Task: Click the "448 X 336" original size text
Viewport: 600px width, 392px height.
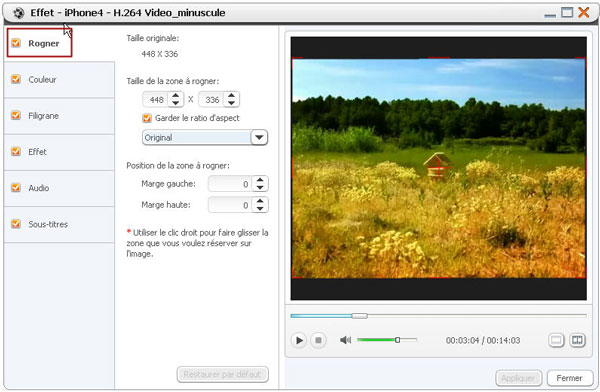Action: (x=160, y=54)
